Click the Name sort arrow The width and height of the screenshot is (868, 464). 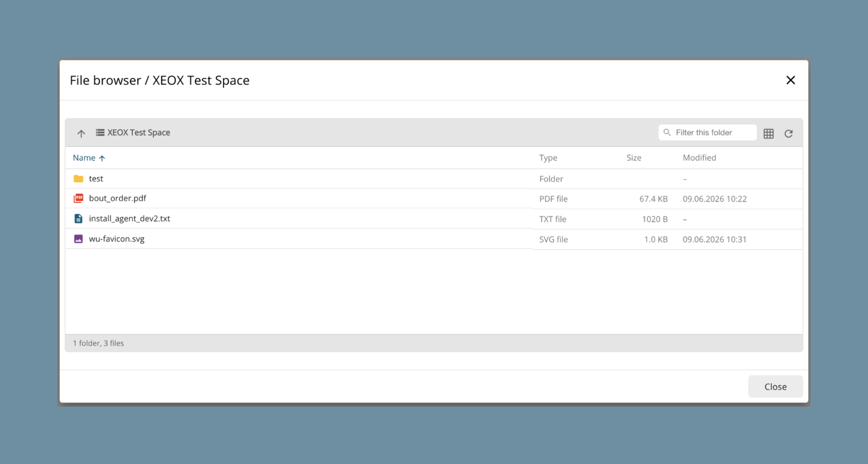[x=102, y=158]
